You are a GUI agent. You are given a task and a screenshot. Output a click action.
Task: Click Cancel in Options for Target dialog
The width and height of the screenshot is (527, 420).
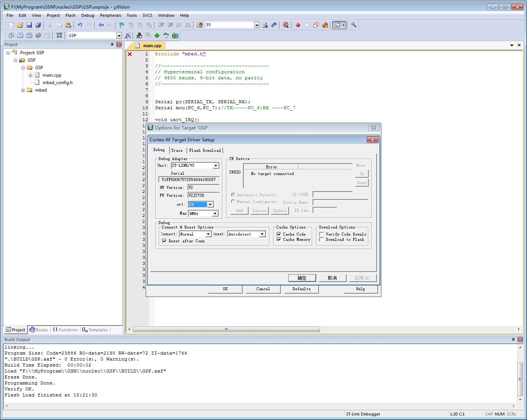[x=263, y=289]
